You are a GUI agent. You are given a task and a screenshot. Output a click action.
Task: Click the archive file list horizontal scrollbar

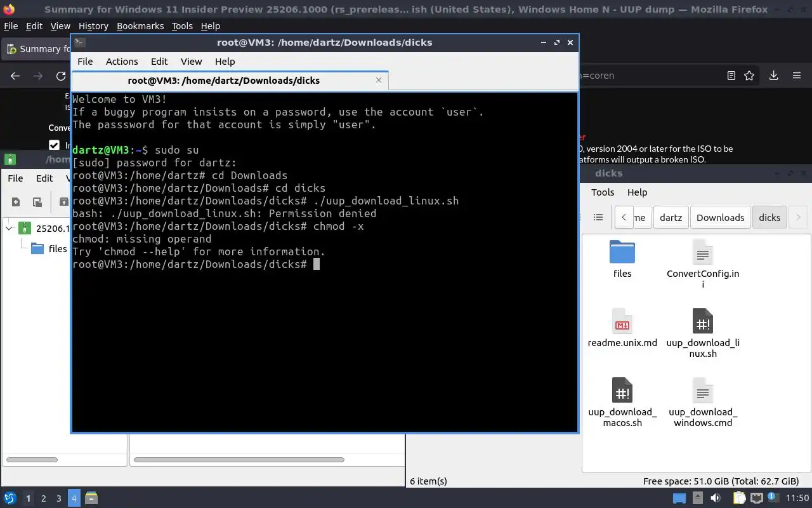(239, 460)
